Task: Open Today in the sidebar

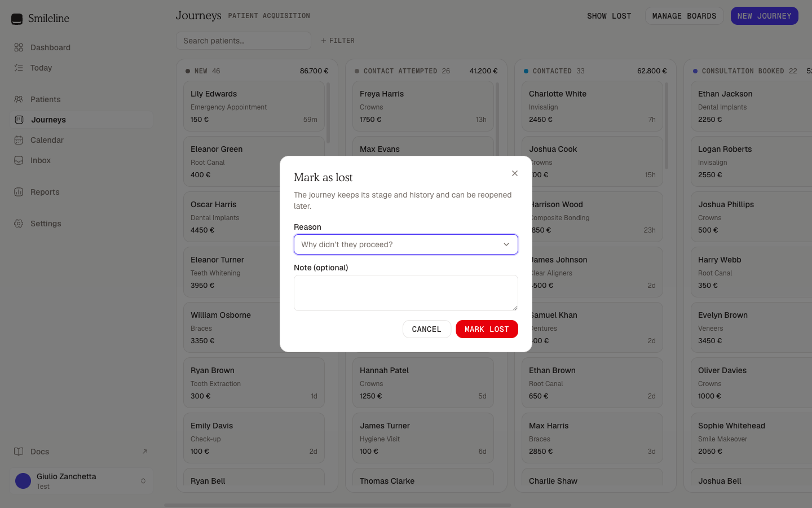Action: [x=81, y=68]
